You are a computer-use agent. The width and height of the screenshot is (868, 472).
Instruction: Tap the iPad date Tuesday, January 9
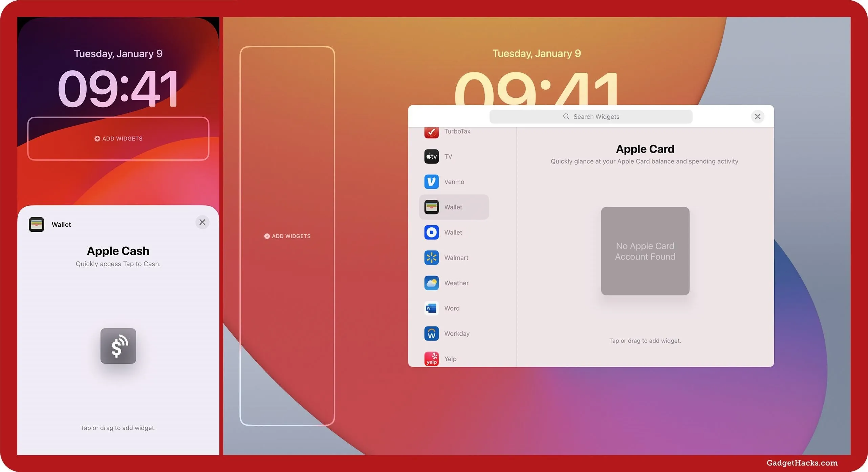[x=537, y=53]
